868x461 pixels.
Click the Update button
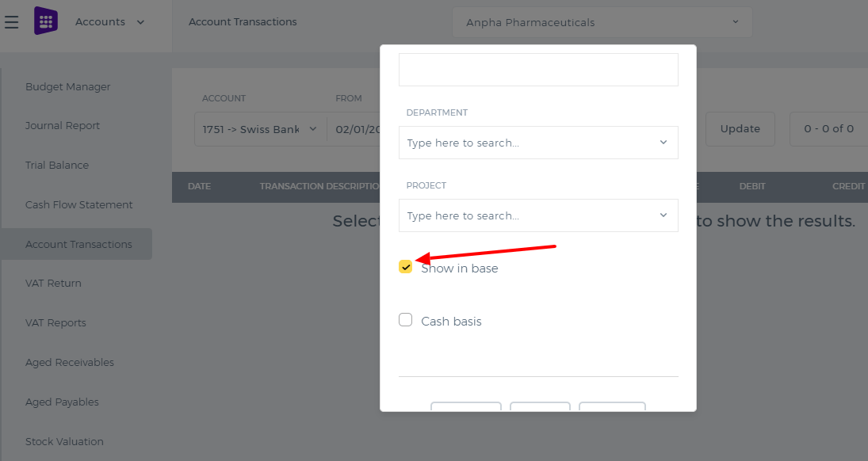(x=740, y=129)
